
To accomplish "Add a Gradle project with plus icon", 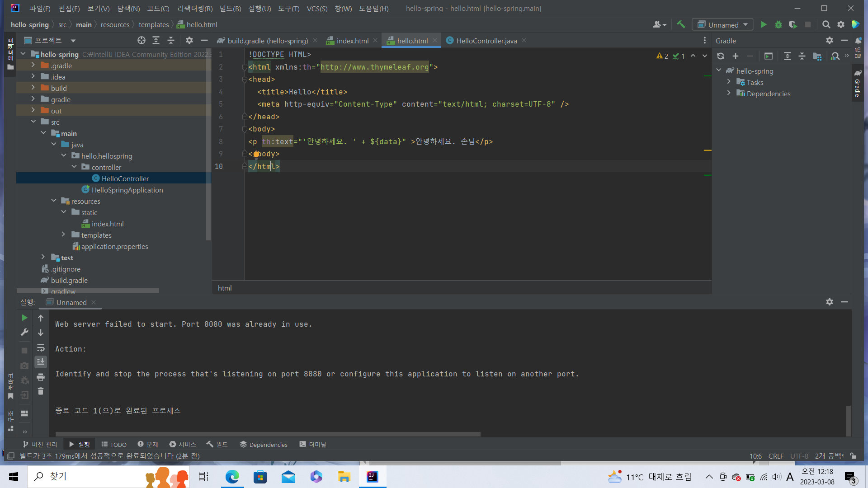I will pos(736,56).
